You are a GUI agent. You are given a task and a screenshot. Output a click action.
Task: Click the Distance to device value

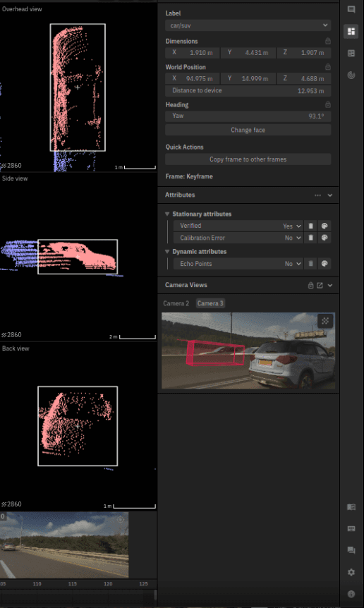click(310, 91)
